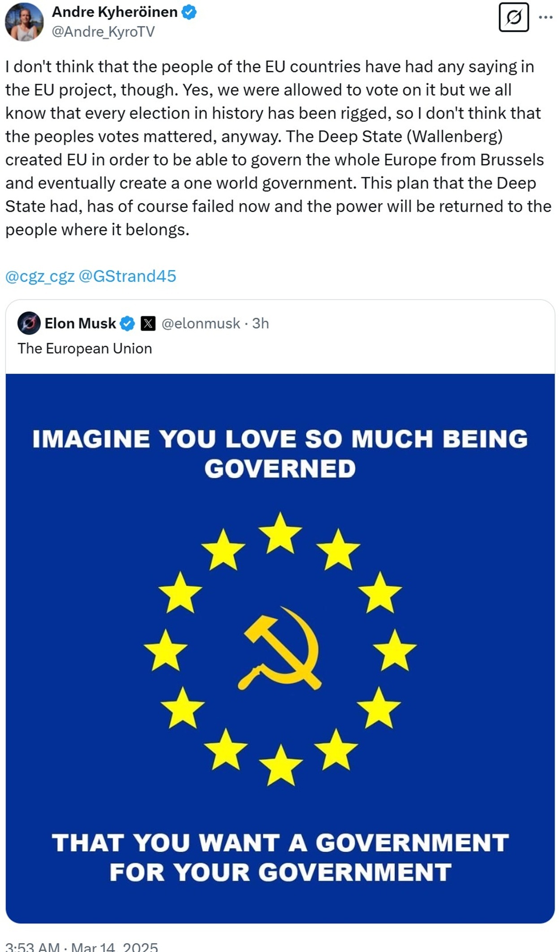560x952 pixels.
Task: Open Elon Musk's avatar in quoted post
Action: point(29,323)
